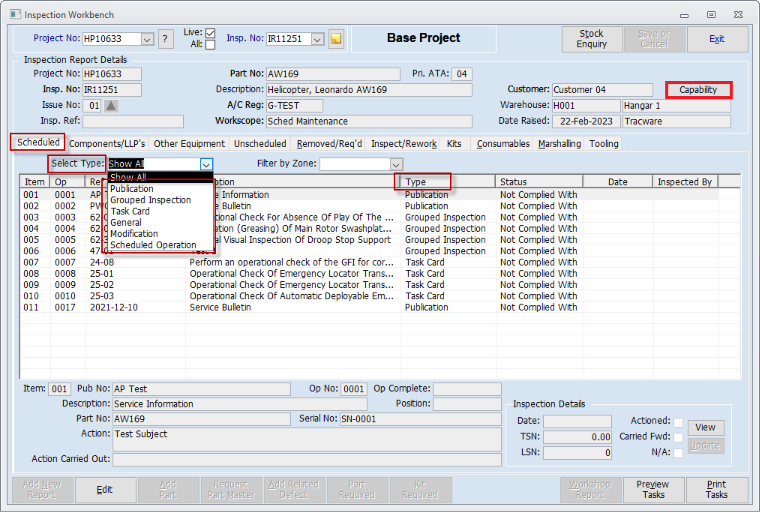Click the triangle icon beside Issue No
The width and height of the screenshot is (760, 512).
111,105
